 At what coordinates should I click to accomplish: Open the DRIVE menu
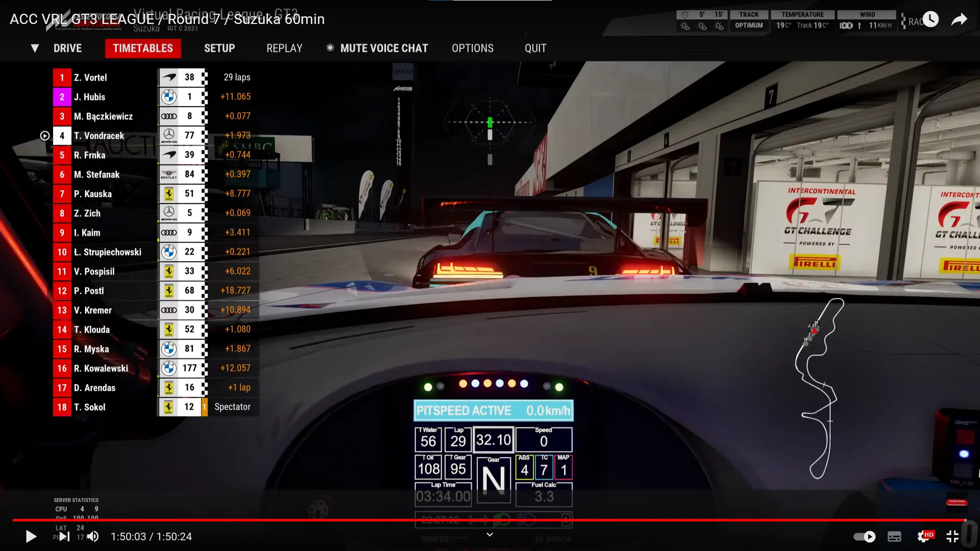67,48
